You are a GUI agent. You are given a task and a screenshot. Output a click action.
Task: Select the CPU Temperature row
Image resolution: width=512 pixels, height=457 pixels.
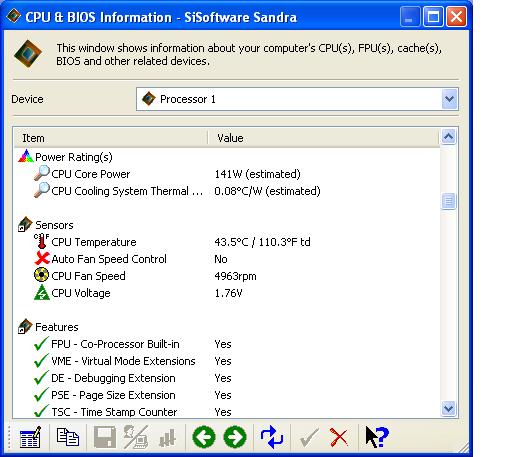[227, 242]
